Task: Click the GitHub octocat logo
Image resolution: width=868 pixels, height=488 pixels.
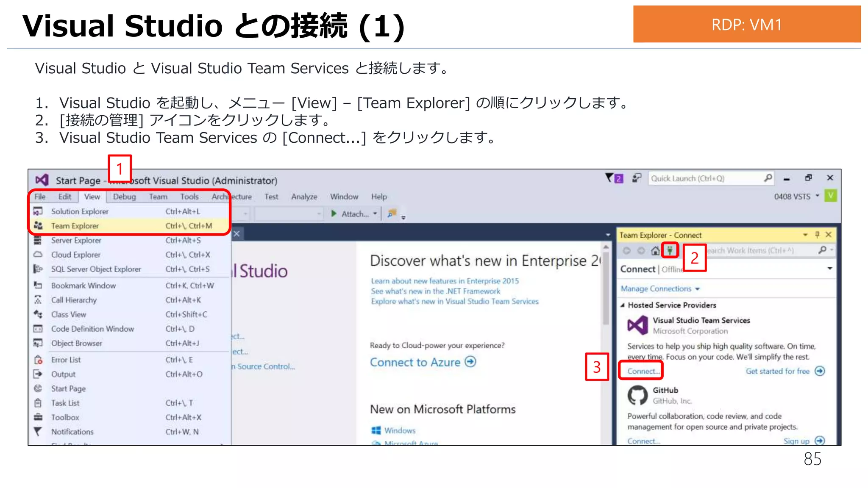Action: [x=637, y=395]
